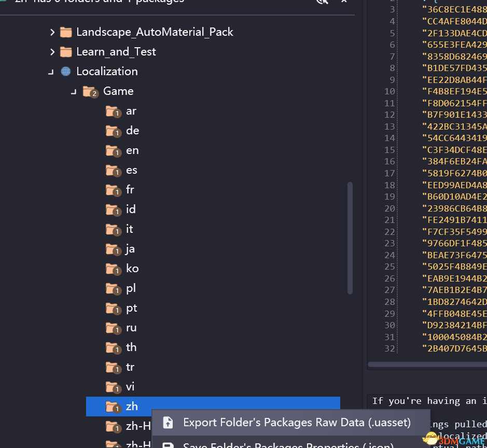Click the ja package folder icon
Screen dimensions: 487x448
pyautogui.click(x=113, y=248)
